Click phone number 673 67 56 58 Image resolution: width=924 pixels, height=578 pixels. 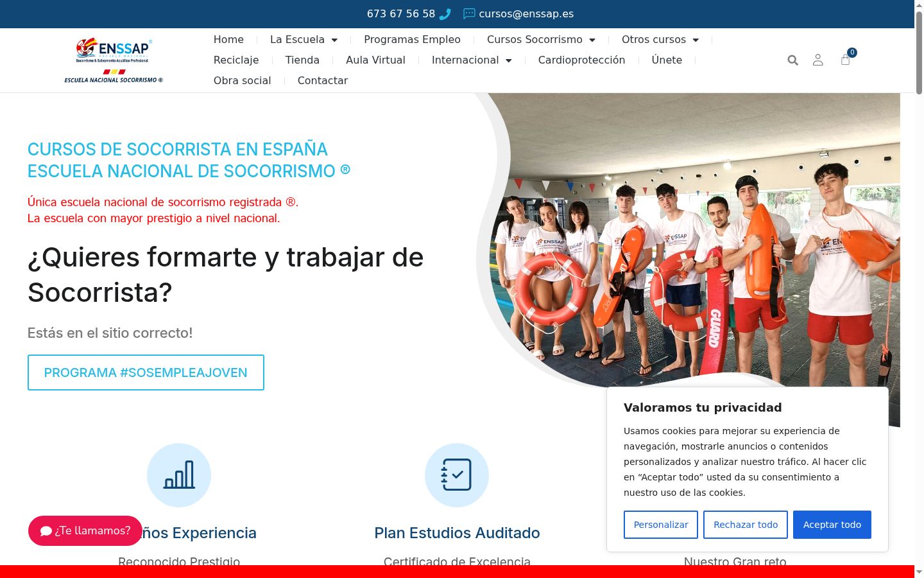coord(401,14)
